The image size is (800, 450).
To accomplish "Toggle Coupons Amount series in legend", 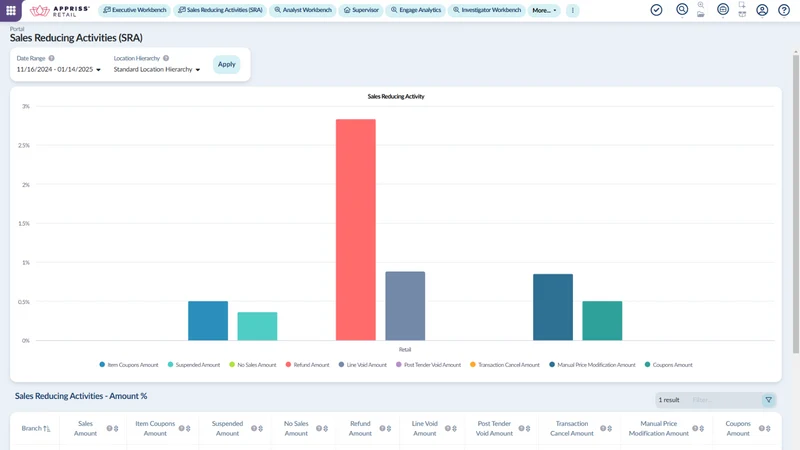I will [x=668, y=365].
